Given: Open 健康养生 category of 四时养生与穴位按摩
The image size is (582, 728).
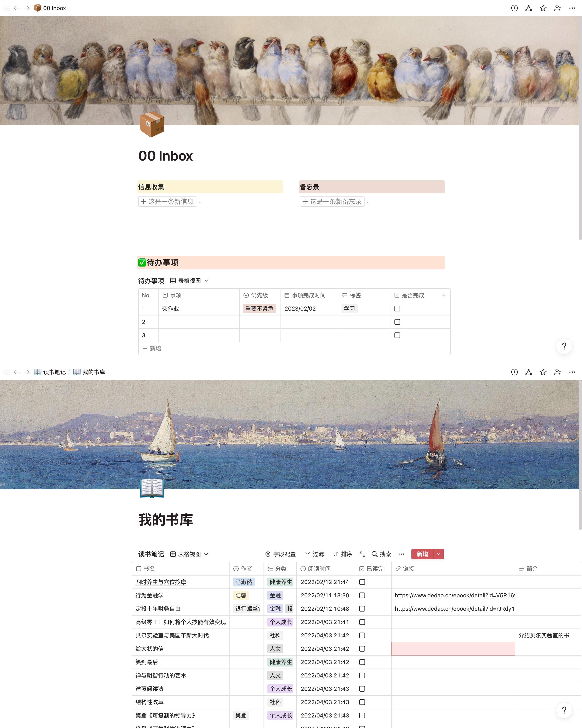Looking at the screenshot, I should click(280, 582).
